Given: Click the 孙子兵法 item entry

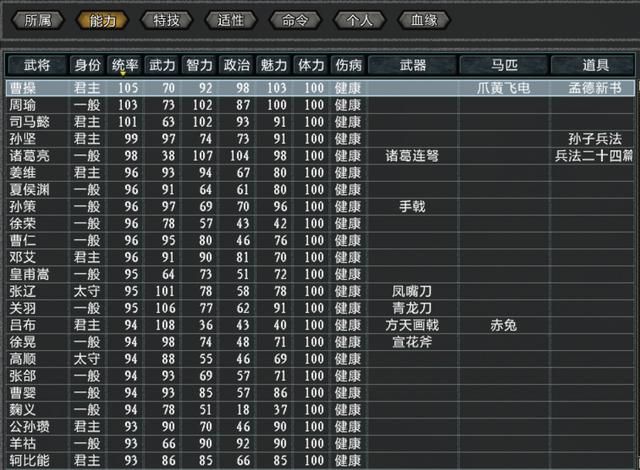Looking at the screenshot, I should (595, 139).
